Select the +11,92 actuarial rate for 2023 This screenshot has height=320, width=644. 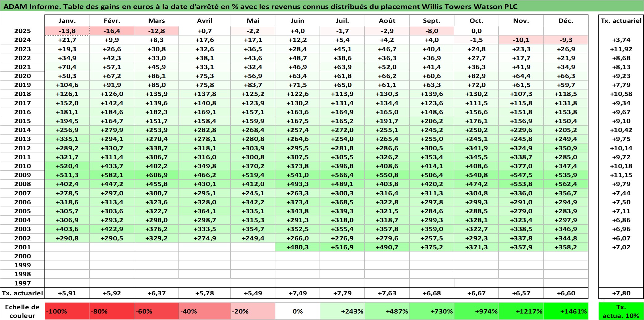(x=621, y=49)
